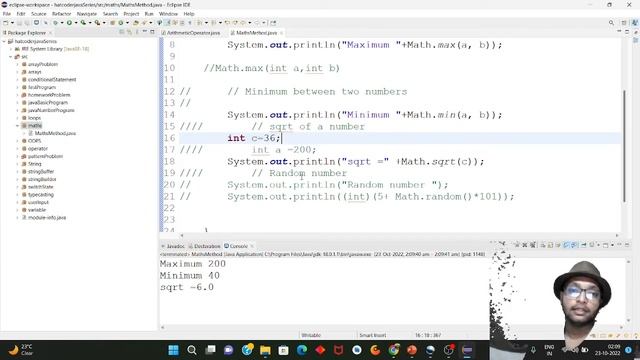Image resolution: width=640 pixels, height=360 pixels.
Task: Maximize the Package Explorer view
Action: 152,32
